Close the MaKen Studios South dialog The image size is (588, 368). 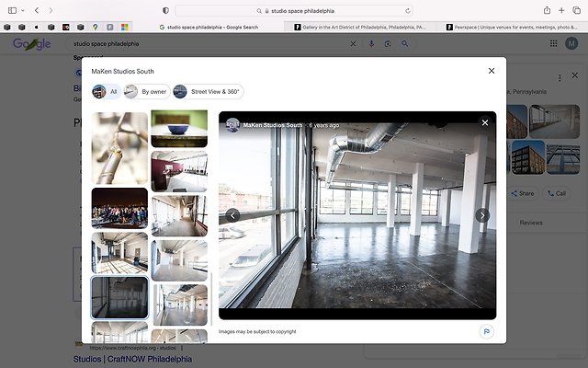click(x=492, y=71)
